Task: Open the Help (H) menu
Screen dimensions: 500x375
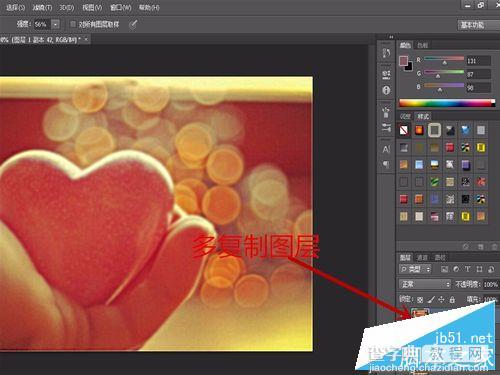Action: [x=149, y=7]
